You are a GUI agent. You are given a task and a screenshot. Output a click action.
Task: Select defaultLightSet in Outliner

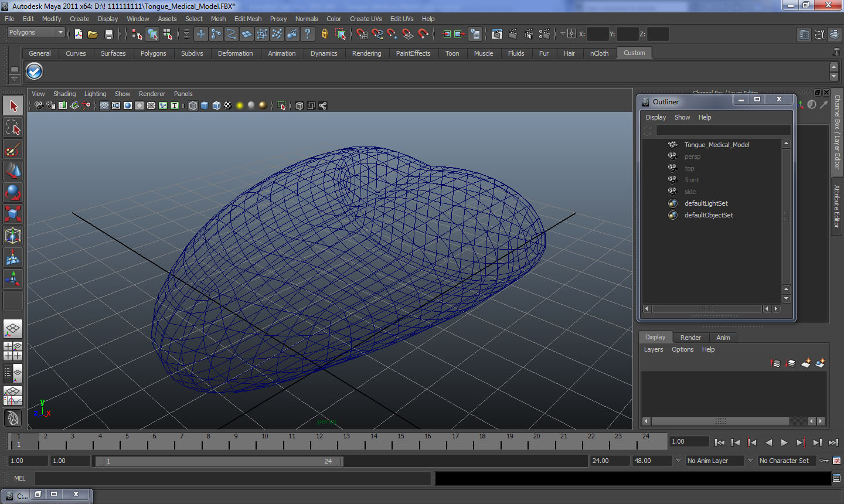click(706, 203)
